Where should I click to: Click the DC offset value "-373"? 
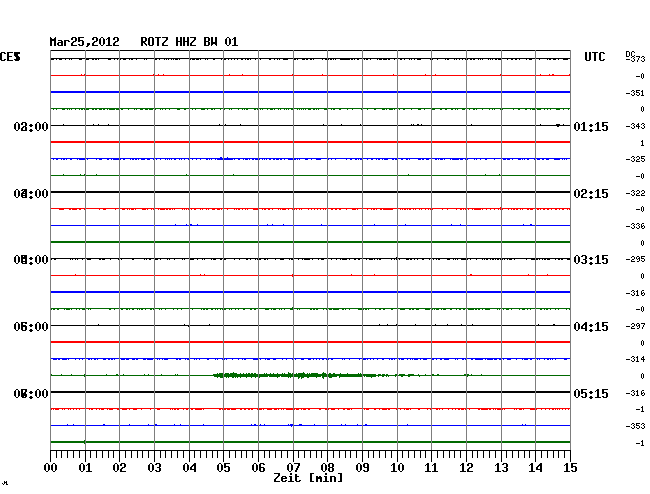[x=637, y=59]
